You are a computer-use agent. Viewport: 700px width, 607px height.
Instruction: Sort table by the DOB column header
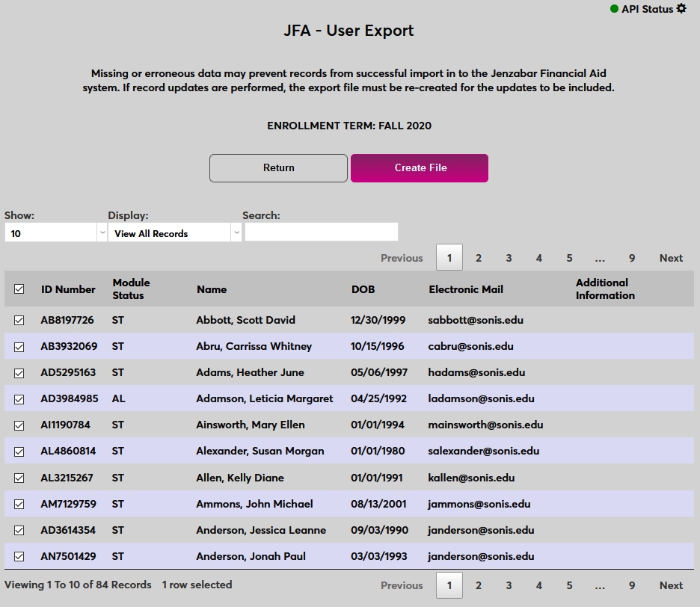pyautogui.click(x=363, y=289)
